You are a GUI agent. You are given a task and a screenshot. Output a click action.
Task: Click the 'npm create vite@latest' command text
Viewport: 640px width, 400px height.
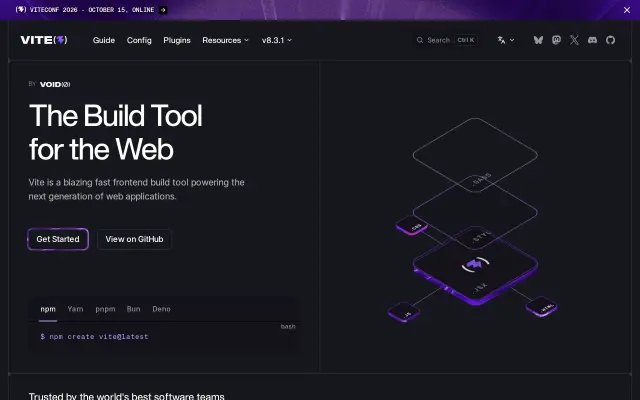pyautogui.click(x=98, y=337)
